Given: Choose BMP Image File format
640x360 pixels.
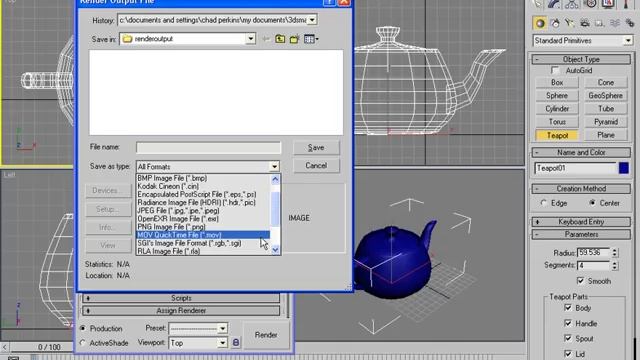Looking at the screenshot, I should (x=203, y=178).
